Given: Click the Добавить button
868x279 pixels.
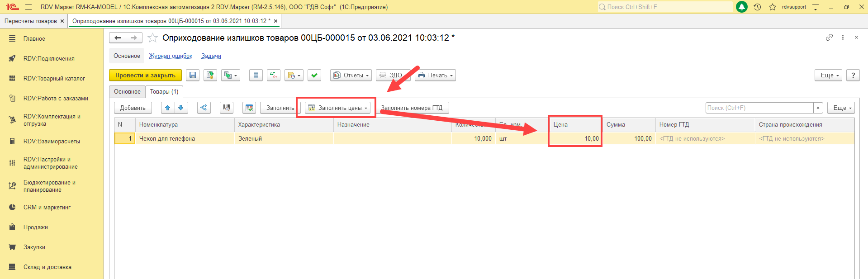Looking at the screenshot, I should point(133,108).
